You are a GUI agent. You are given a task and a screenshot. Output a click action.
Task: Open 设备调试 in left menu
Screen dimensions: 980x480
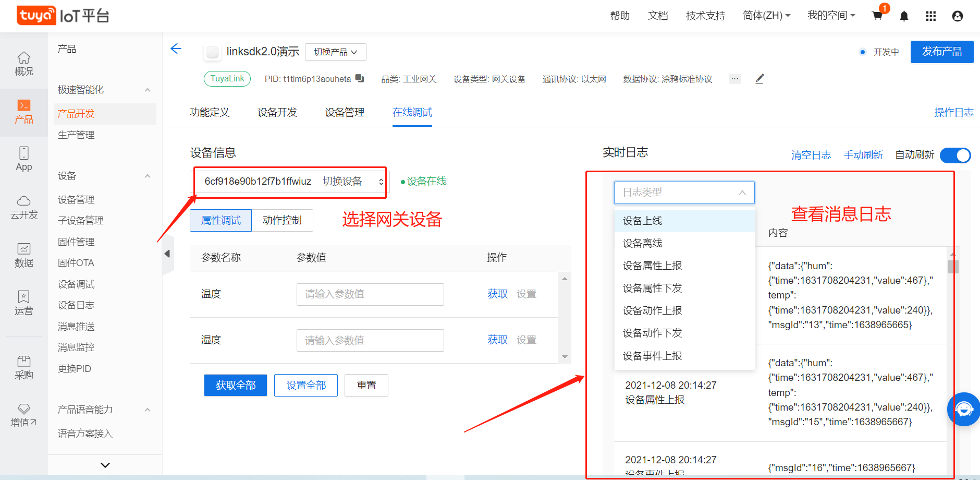click(x=76, y=284)
